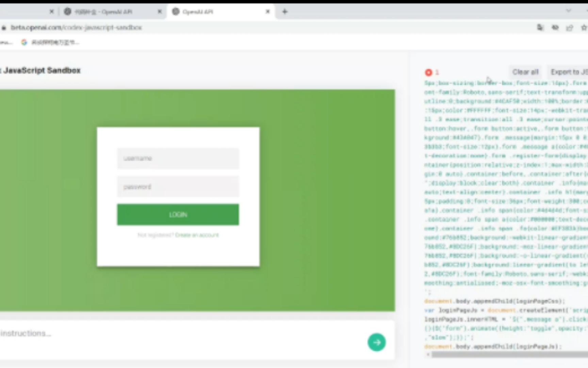Open the Create an account link
Viewport: 588px width, 368px height.
coord(197,235)
